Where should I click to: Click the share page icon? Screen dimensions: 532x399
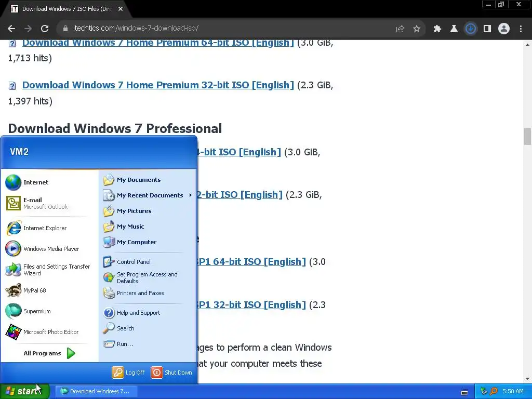point(400,29)
